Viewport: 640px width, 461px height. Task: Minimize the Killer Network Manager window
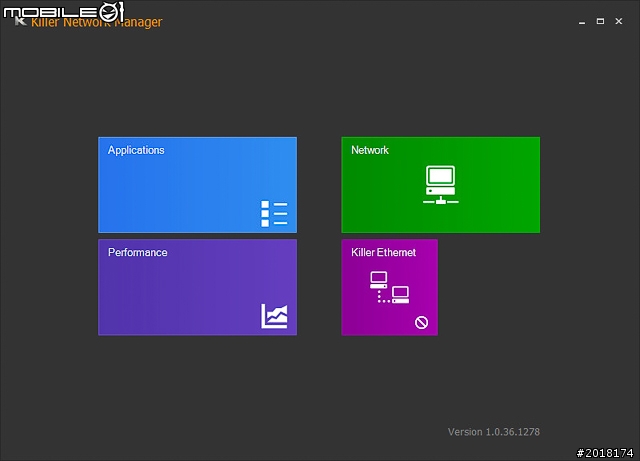point(582,21)
